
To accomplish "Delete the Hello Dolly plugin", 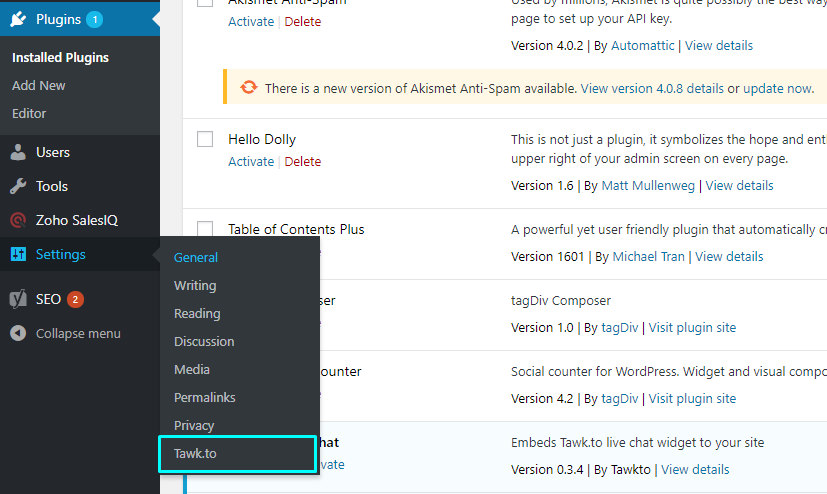I will click(x=303, y=161).
